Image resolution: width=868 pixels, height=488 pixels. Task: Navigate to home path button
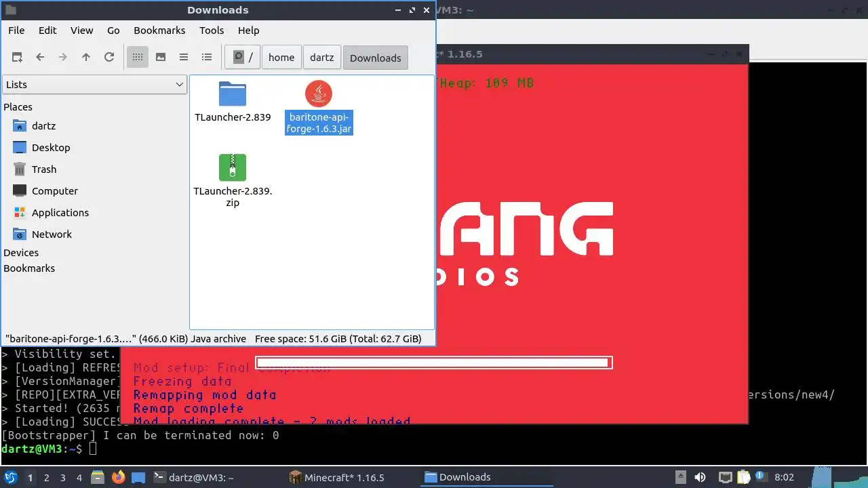(281, 58)
